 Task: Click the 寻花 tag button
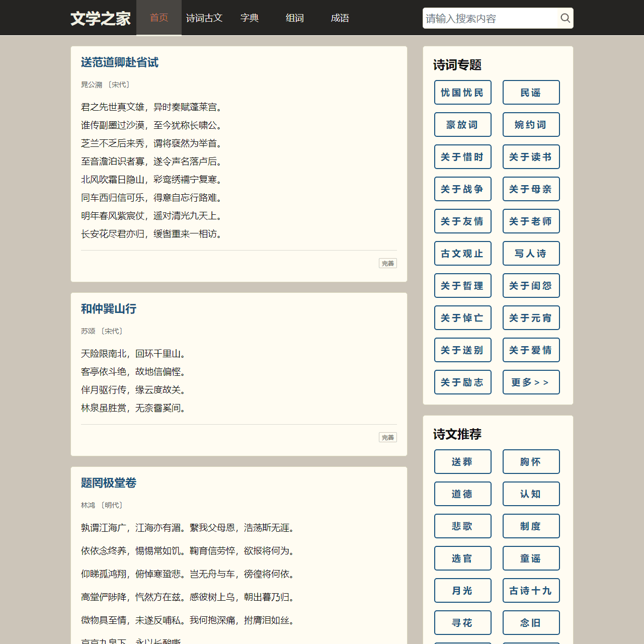tap(463, 623)
